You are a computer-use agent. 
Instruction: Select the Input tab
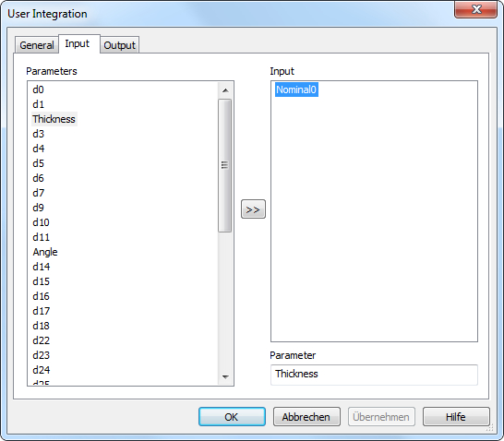point(78,43)
